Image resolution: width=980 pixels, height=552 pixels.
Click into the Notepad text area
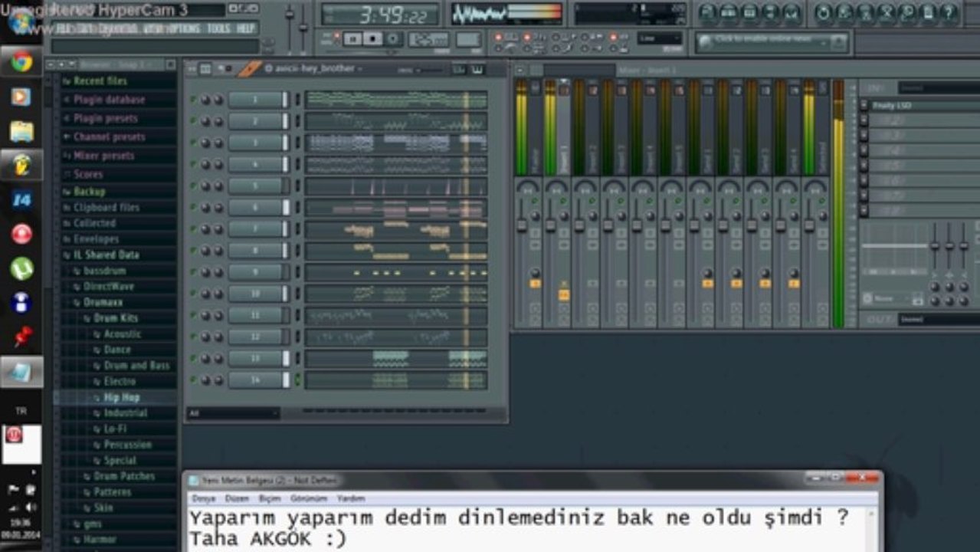tap(529, 529)
